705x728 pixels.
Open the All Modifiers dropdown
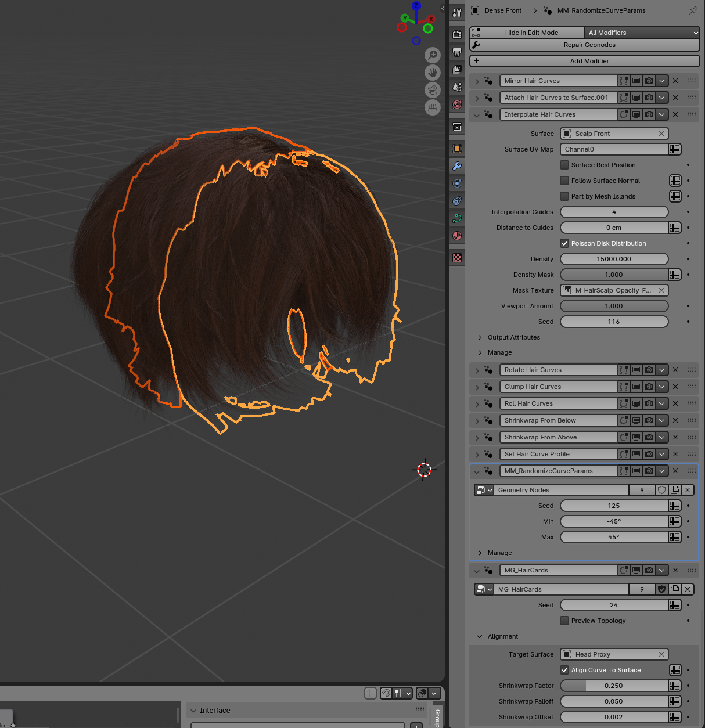click(642, 33)
